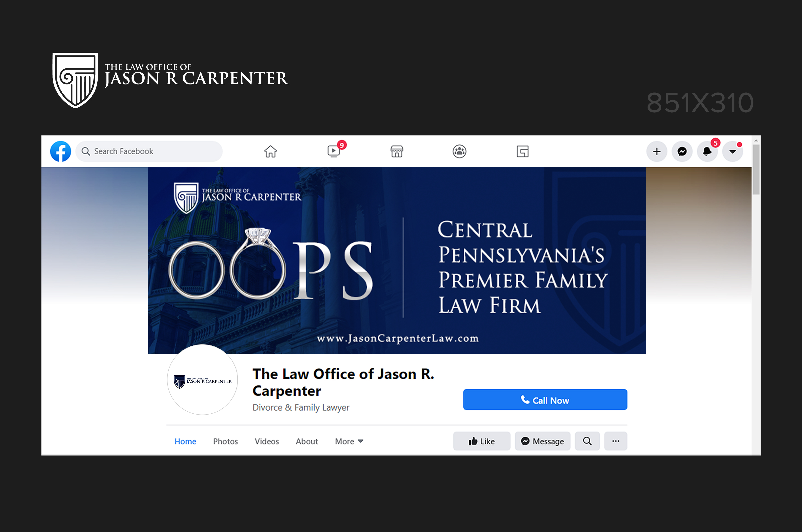Switch to the Videos tab
Screen dimensions: 802x532
(x=266, y=441)
